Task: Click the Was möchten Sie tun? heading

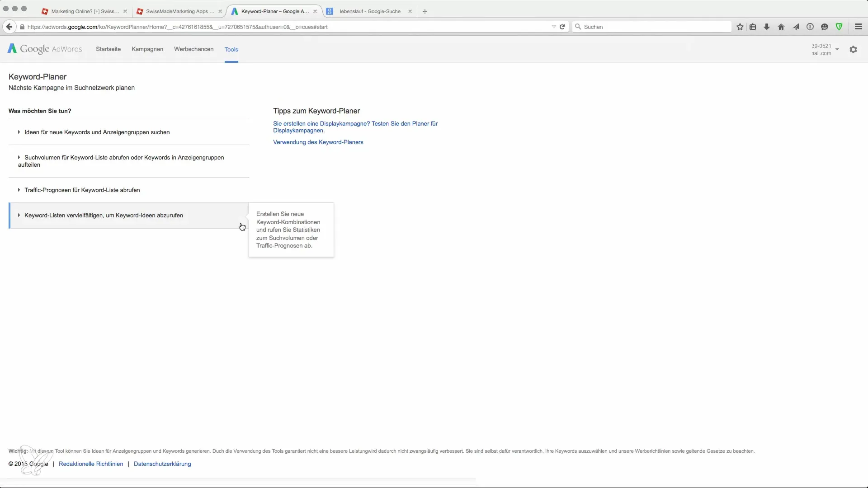Action: click(x=40, y=111)
